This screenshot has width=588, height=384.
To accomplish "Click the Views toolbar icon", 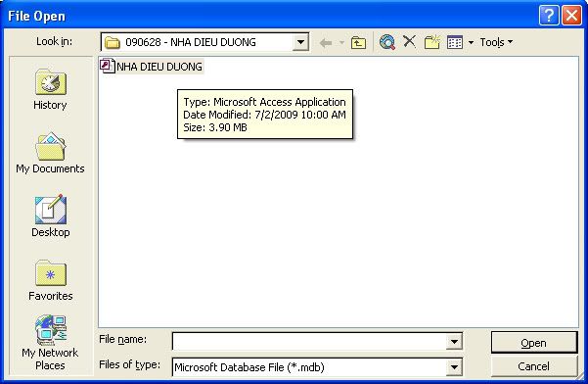I will [x=455, y=42].
